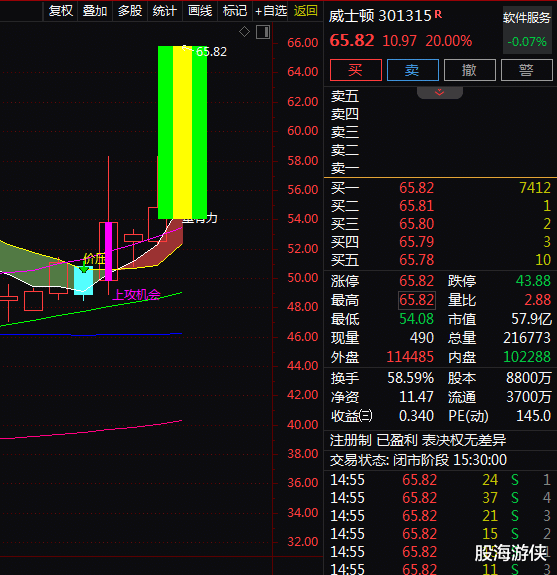Activate the 画线 drawing tool

click(200, 11)
